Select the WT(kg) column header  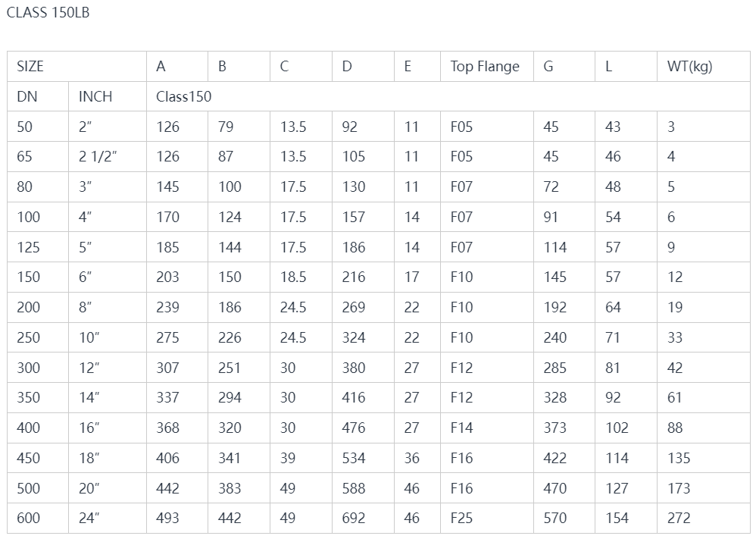[x=704, y=66]
